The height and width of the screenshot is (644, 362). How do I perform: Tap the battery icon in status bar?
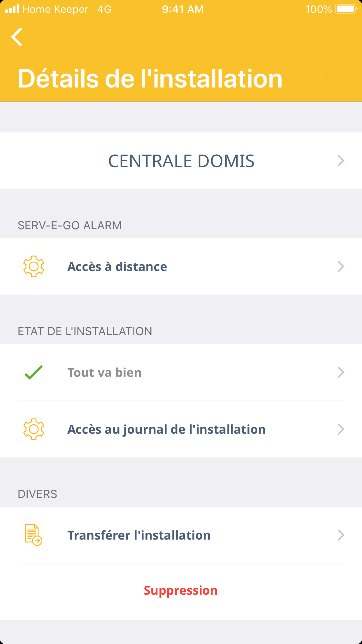tap(346, 9)
